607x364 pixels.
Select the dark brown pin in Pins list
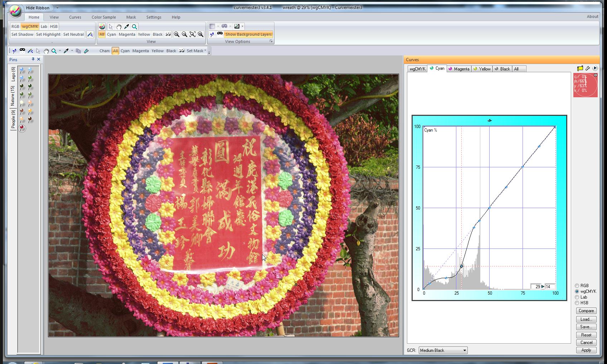pos(30,120)
